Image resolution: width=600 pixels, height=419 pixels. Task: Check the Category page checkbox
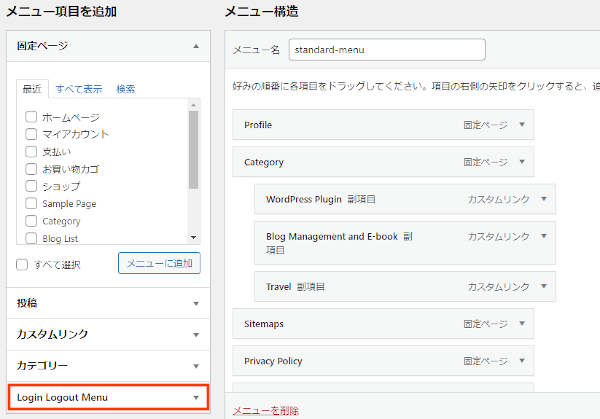(x=31, y=221)
